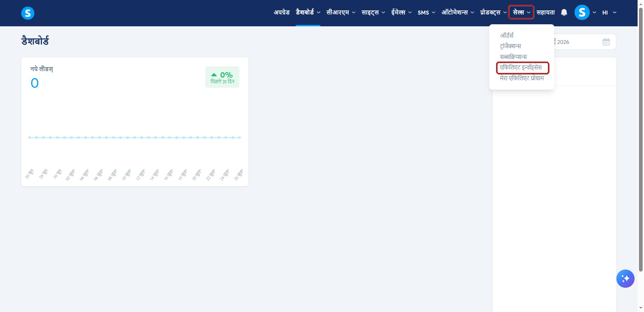
Task: Click the green up-arrow 0% badge
Action: 223,77
